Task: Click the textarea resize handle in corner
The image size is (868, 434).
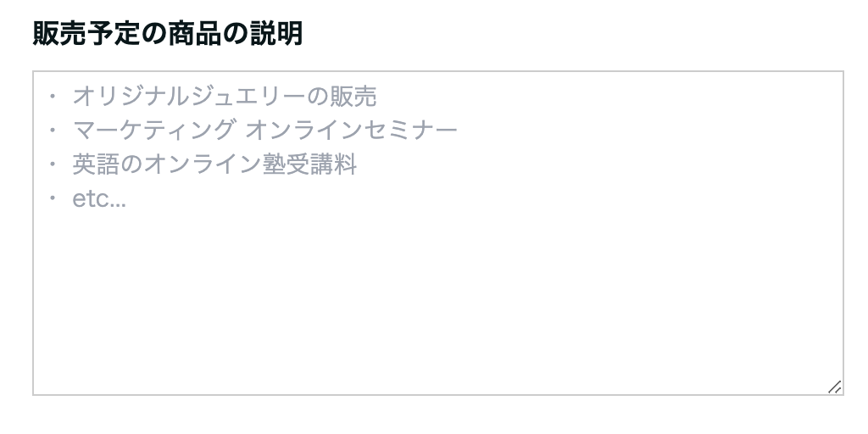Action: pos(834,387)
